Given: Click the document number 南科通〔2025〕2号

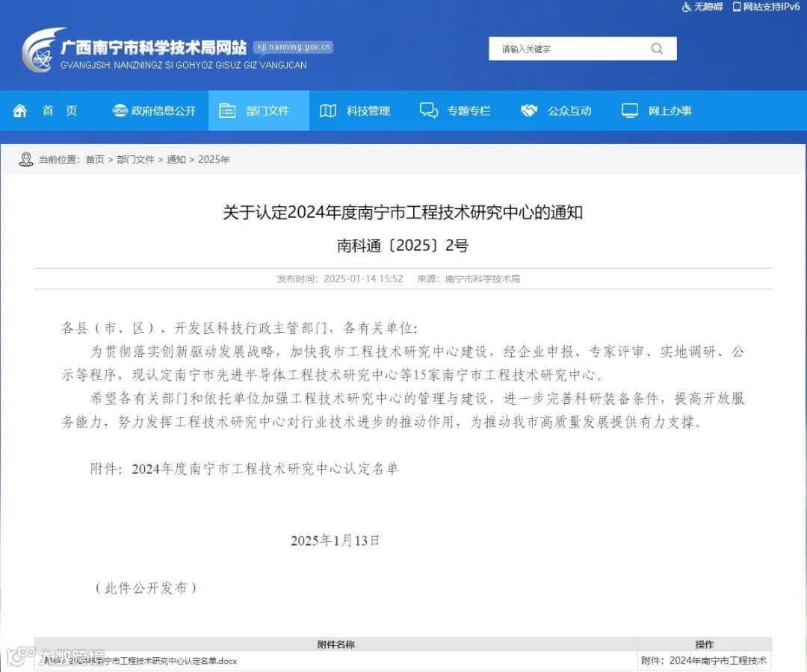Looking at the screenshot, I should point(403,245).
